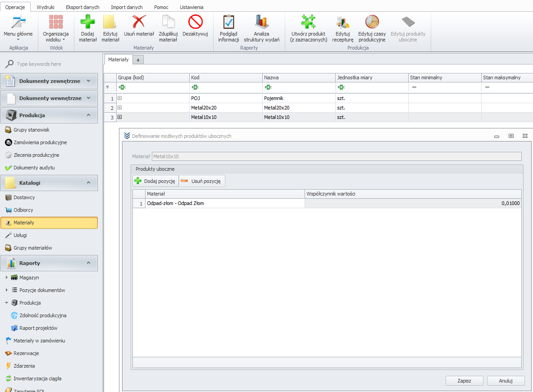Open Raport projektów
The height and width of the screenshot is (392, 533).
pos(38,328)
